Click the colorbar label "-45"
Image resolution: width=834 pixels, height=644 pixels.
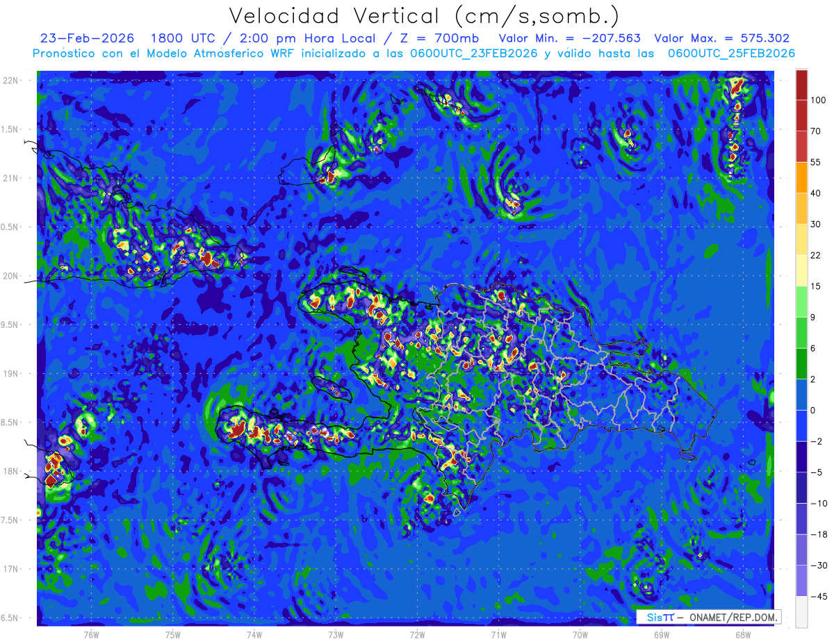point(819,596)
